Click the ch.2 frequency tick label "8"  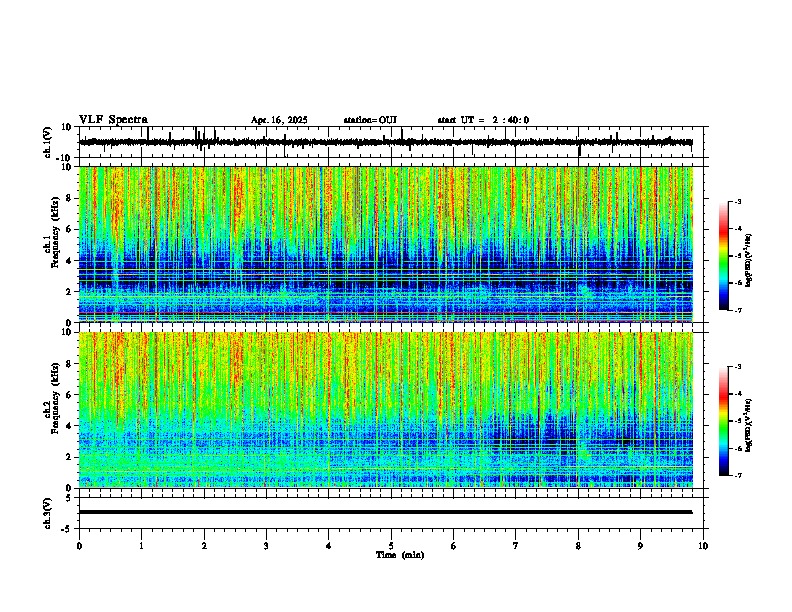click(x=69, y=364)
